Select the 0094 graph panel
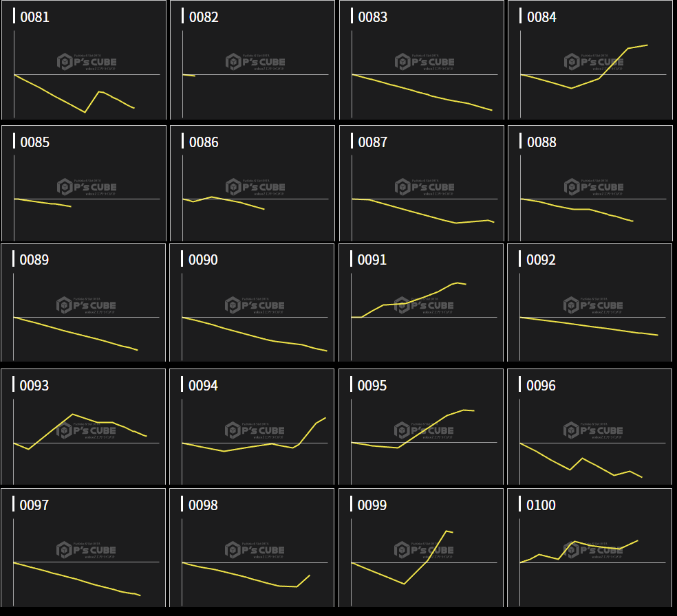The height and width of the screenshot is (616, 677). click(x=252, y=428)
